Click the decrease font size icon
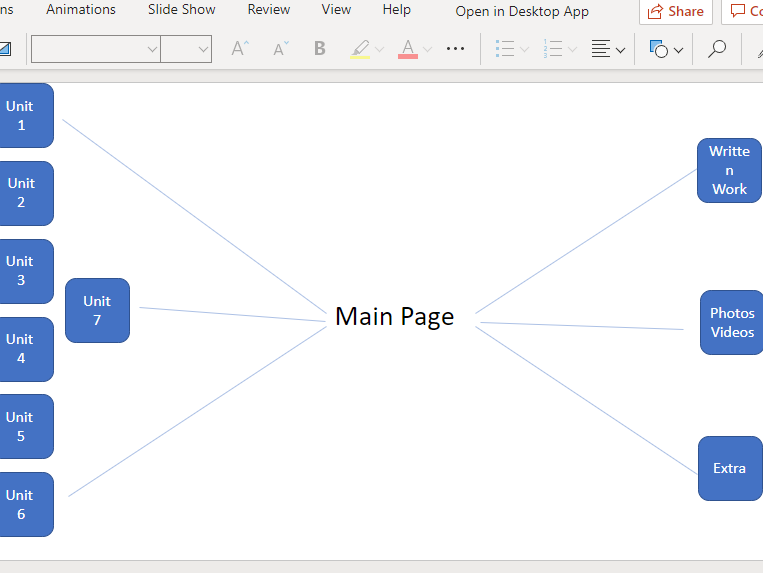The image size is (763, 573). pos(280,49)
